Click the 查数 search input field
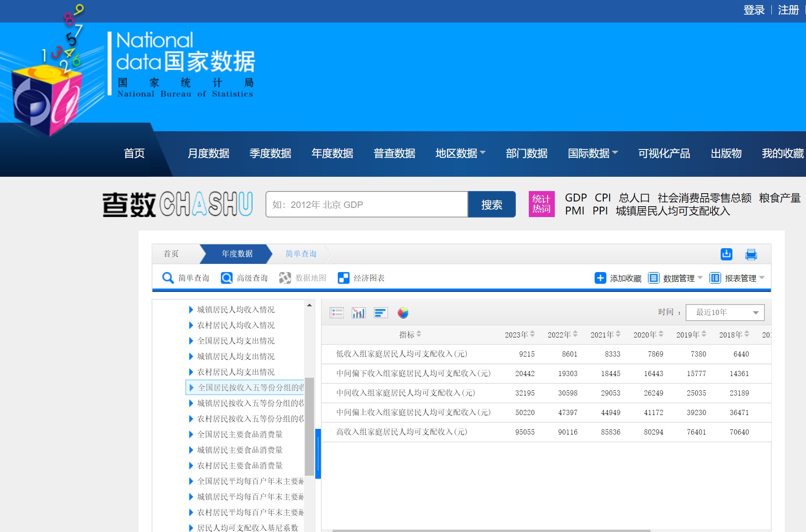This screenshot has height=532, width=806. (x=366, y=204)
